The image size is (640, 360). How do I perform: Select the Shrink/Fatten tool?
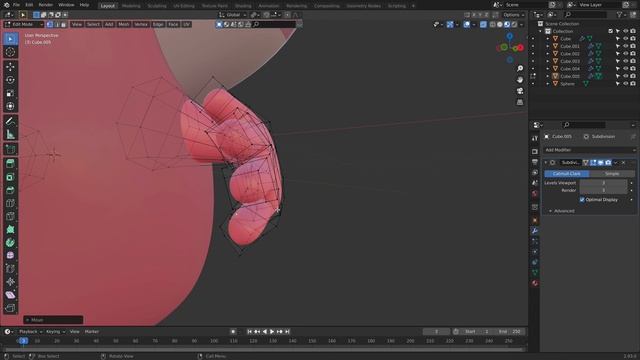[10, 281]
